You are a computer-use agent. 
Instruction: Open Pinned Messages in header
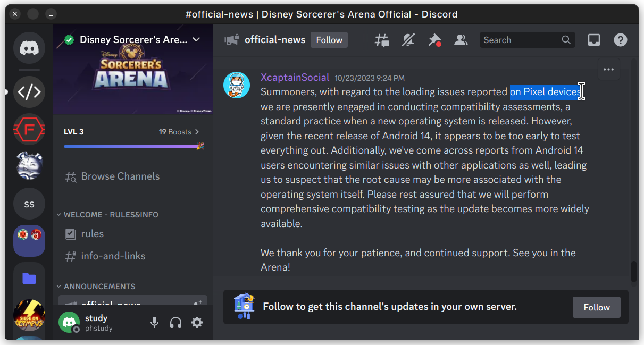434,40
